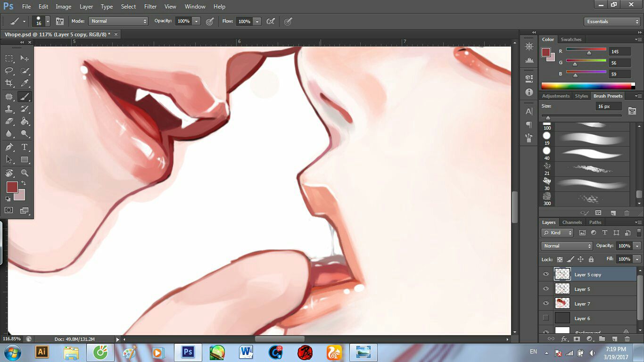Viewport: 644px width, 362px height.
Task: Hide Layer 7 with its eye icon
Action: tap(546, 303)
